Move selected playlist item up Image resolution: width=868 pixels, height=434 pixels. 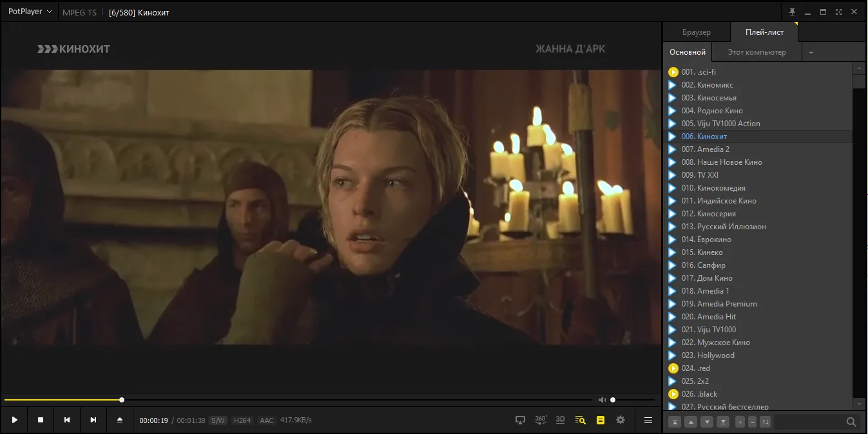[x=691, y=422]
